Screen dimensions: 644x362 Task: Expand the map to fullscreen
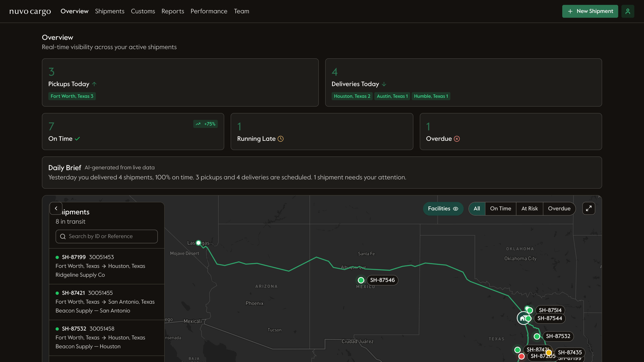(589, 208)
